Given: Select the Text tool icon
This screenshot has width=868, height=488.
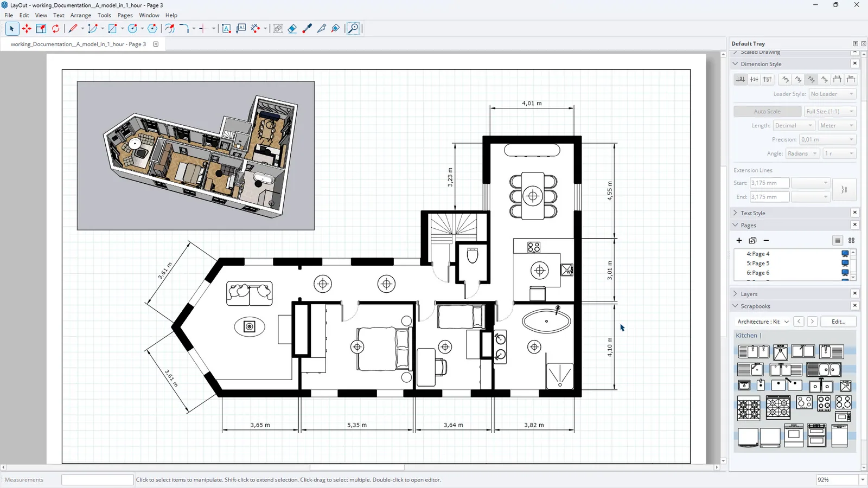Looking at the screenshot, I should click(226, 29).
